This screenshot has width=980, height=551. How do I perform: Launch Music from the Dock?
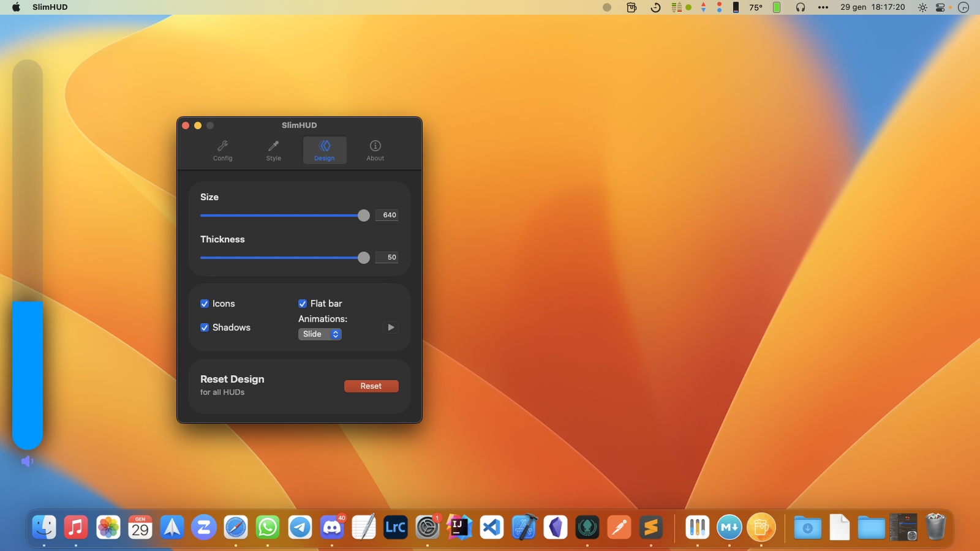[76, 527]
